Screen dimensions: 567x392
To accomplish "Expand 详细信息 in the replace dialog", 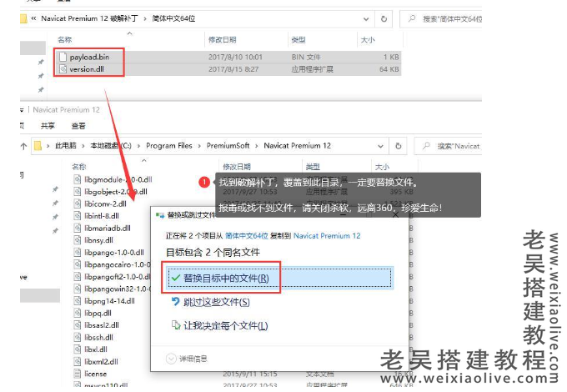I will 186,359.
